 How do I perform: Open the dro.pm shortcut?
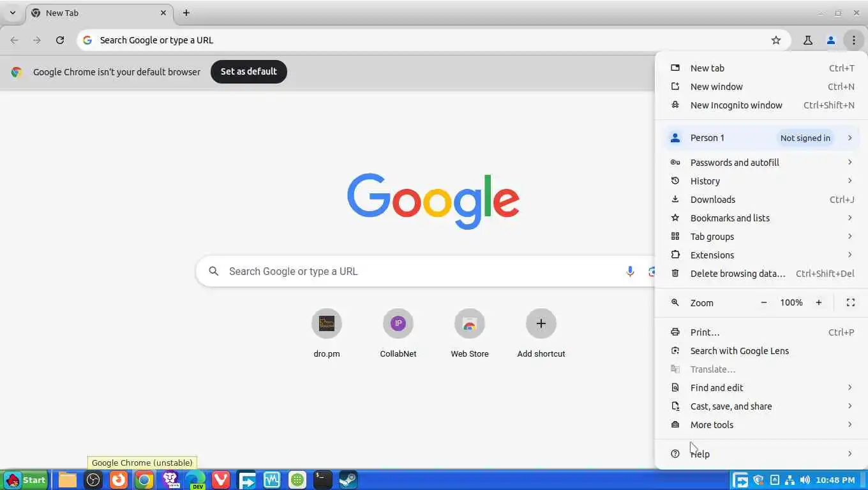point(327,333)
